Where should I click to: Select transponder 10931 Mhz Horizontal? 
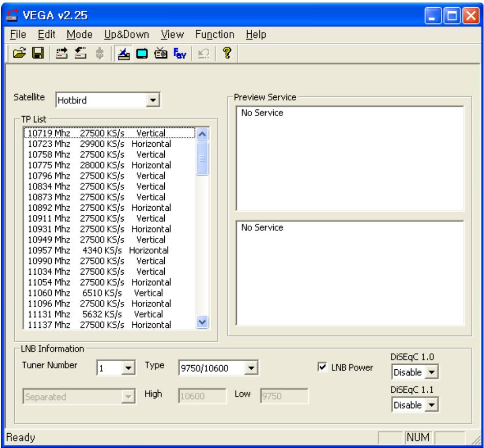pyautogui.click(x=109, y=229)
